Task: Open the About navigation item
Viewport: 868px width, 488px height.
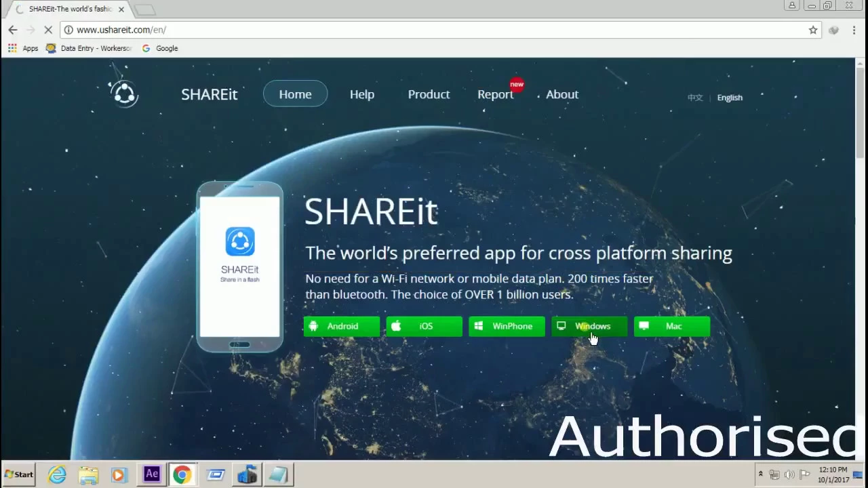Action: (x=562, y=94)
